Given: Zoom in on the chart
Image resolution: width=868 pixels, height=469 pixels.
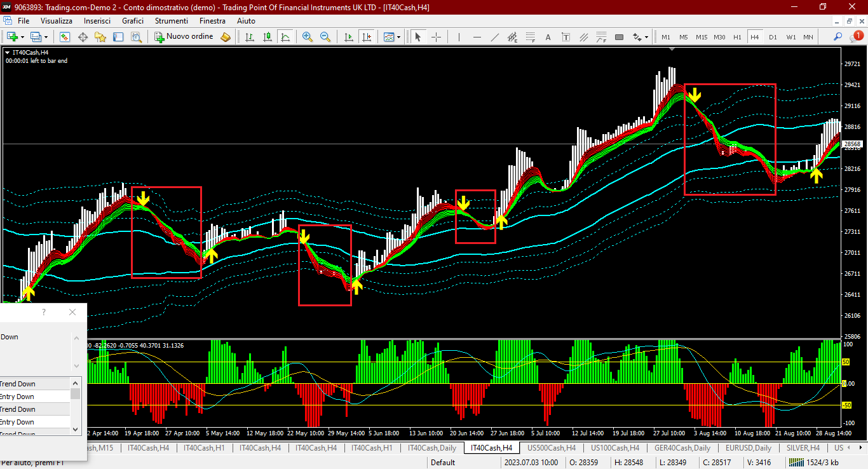Looking at the screenshot, I should coord(308,37).
